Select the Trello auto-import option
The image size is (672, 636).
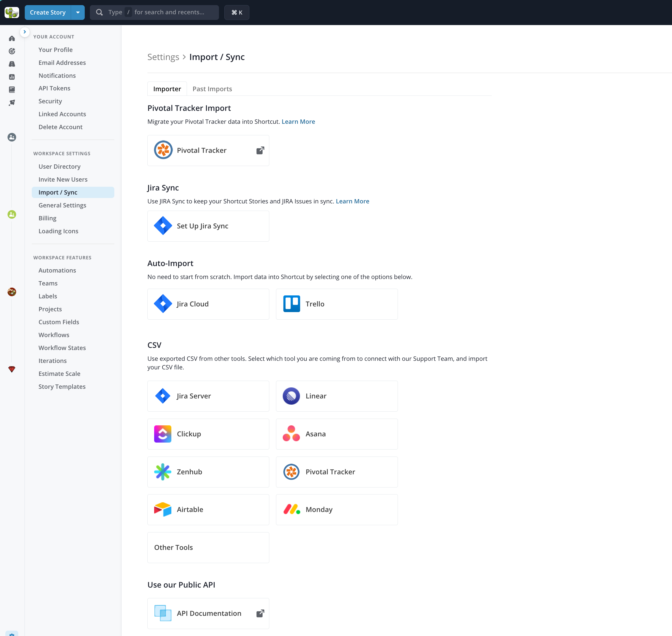pos(336,304)
